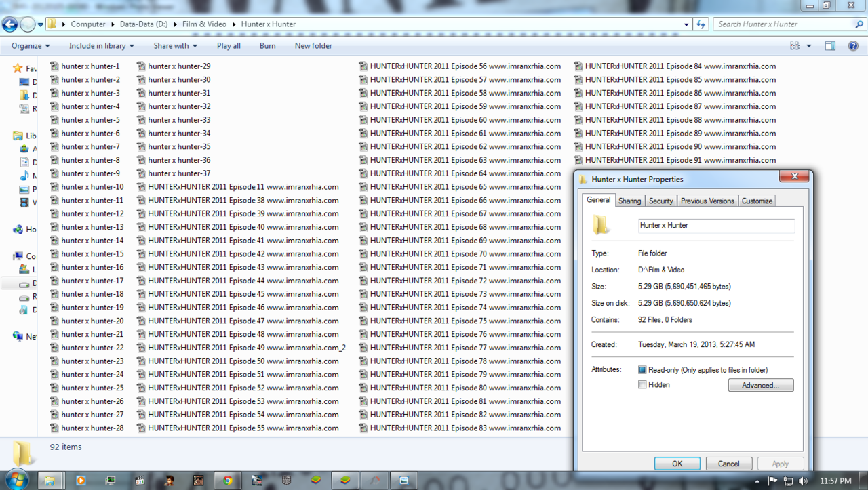Click OK in the Properties dialog
Viewport: 868px width, 490px height.
pyautogui.click(x=677, y=464)
